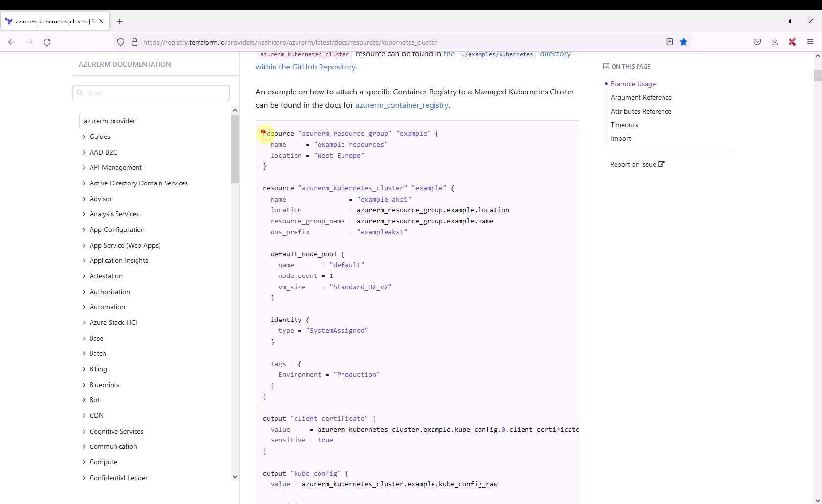The height and width of the screenshot is (504, 822).
Task: Expand the Billing section
Action: (98, 369)
